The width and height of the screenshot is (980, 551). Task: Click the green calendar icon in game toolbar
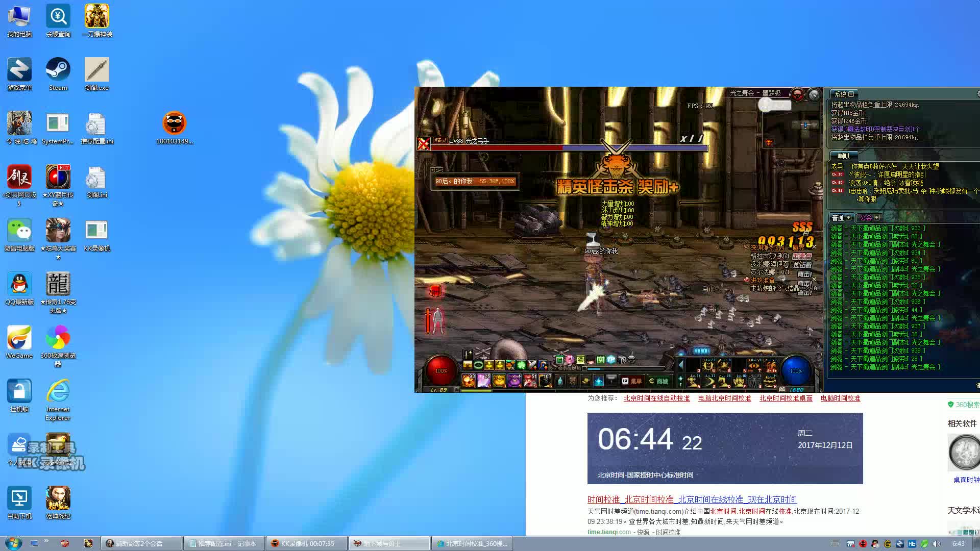click(600, 360)
